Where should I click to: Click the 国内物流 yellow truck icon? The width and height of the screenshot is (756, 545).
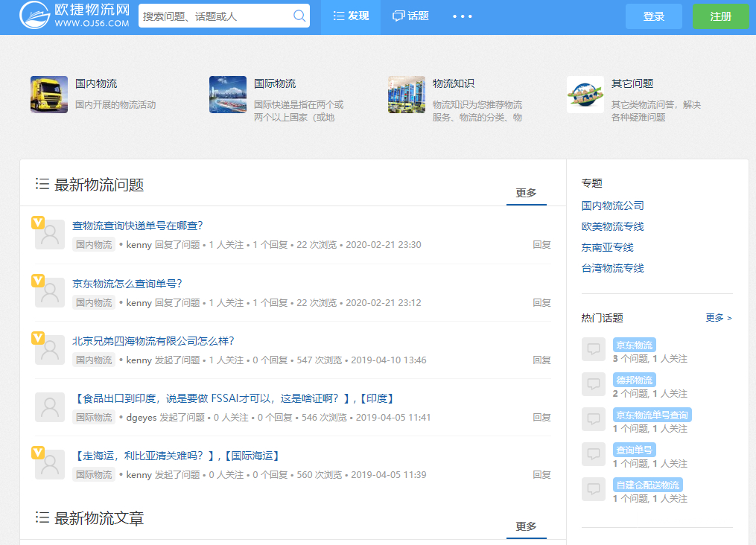pos(49,95)
